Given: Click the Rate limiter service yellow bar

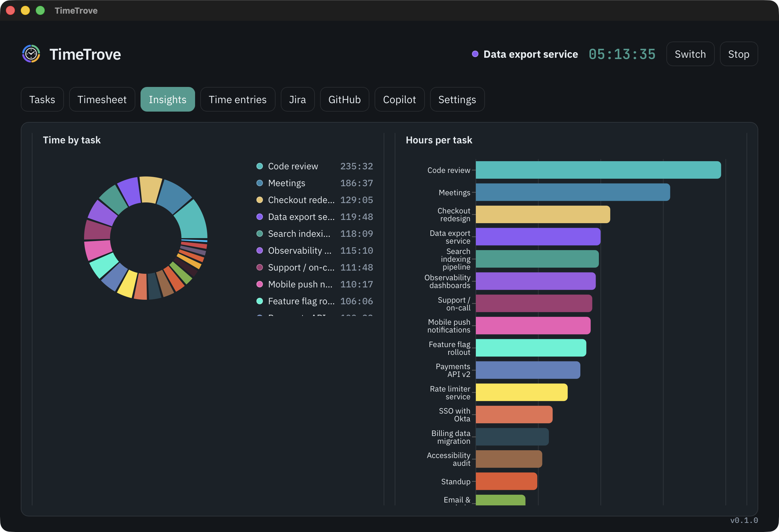Looking at the screenshot, I should tap(522, 392).
